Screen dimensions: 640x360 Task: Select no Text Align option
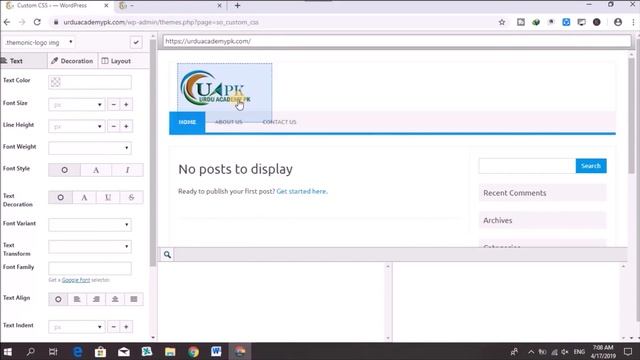58,299
